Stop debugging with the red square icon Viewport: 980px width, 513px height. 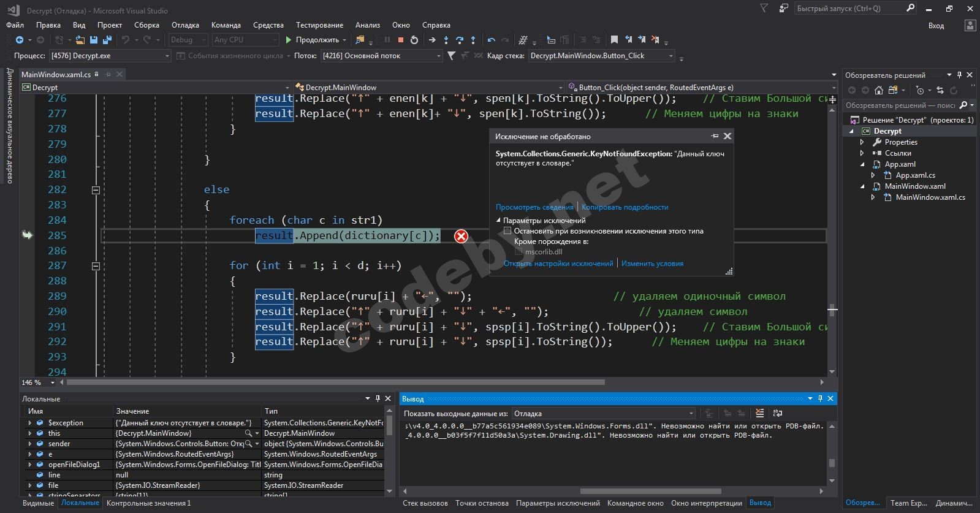click(400, 40)
